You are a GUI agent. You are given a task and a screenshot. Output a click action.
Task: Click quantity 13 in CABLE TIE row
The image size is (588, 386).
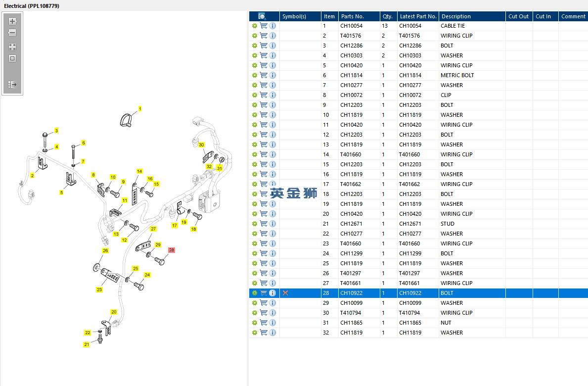tap(385, 26)
